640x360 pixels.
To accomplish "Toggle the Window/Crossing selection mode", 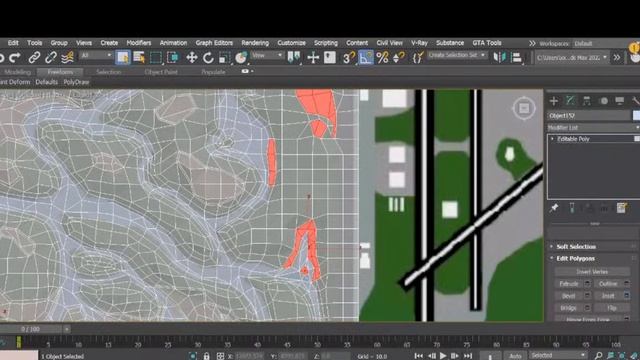I will pos(173,58).
